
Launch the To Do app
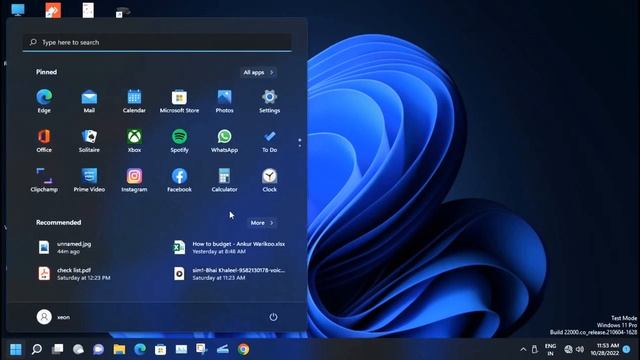[269, 141]
